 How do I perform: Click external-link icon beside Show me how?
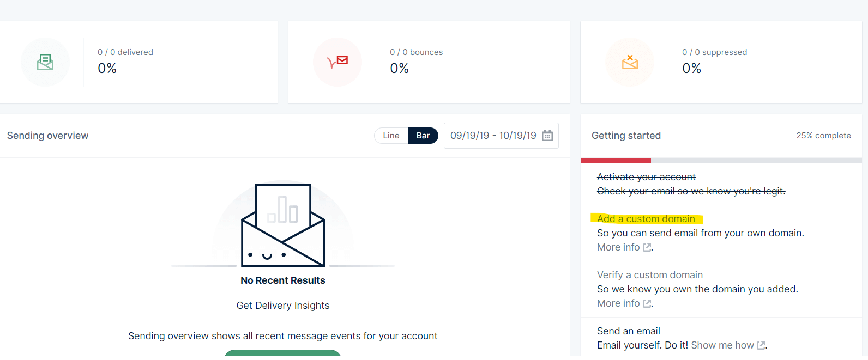coord(761,345)
